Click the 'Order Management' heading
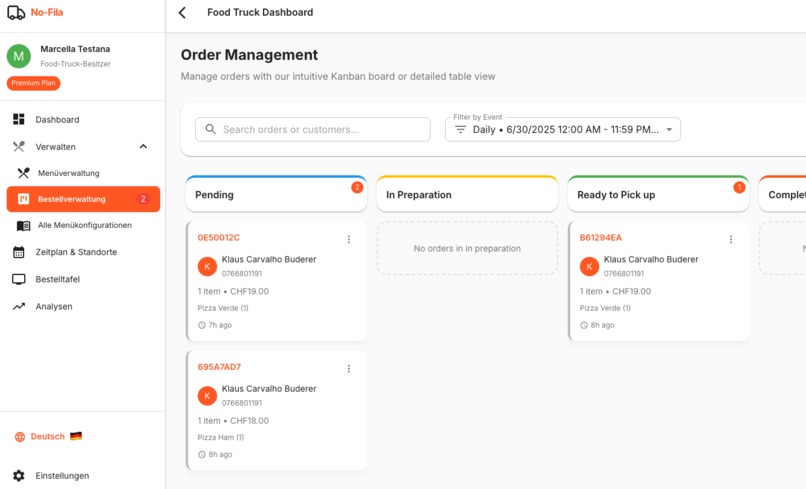 click(249, 55)
